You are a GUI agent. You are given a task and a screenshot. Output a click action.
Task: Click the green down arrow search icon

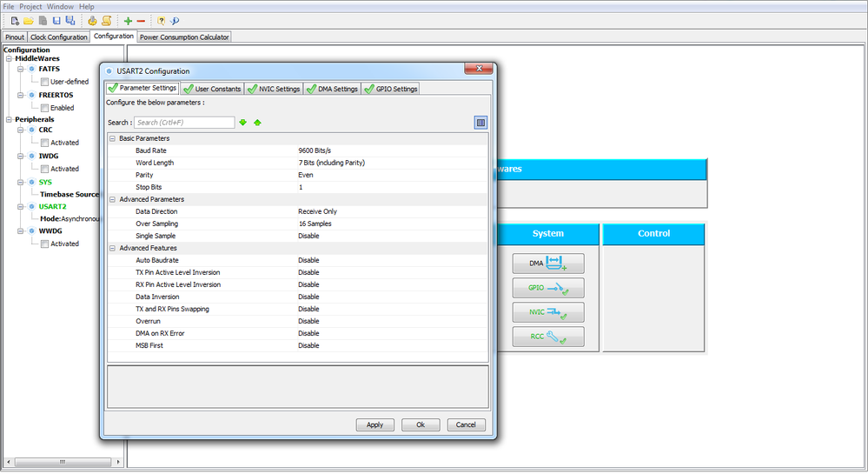pos(243,123)
